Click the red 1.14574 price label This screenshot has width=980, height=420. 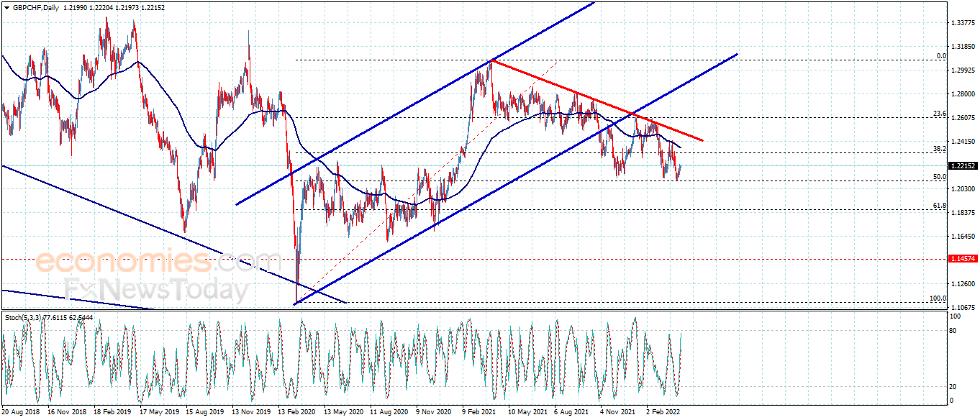click(963, 258)
